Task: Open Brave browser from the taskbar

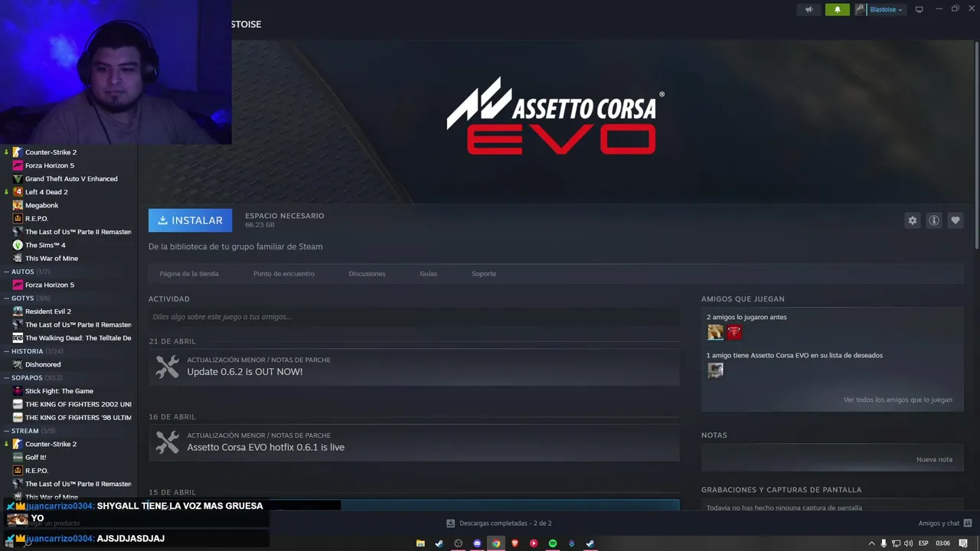Action: (x=514, y=543)
